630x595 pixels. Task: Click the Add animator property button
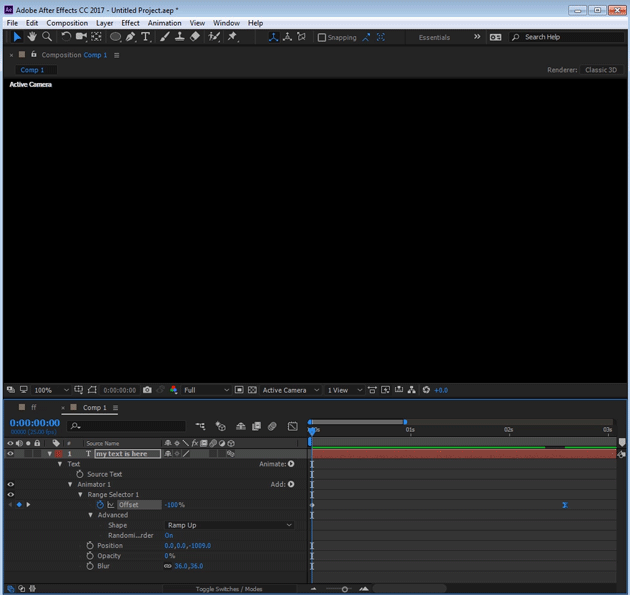click(291, 484)
